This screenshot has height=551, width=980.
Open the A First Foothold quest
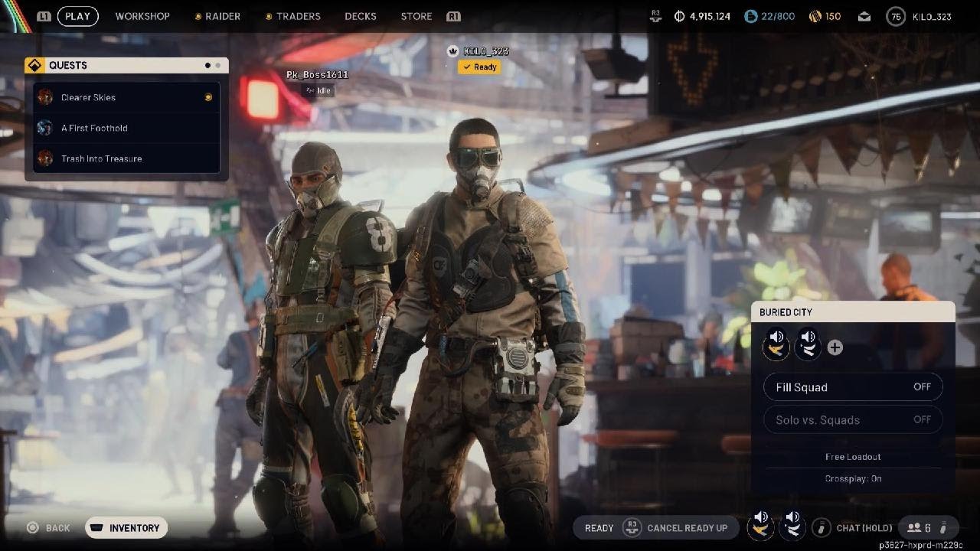click(127, 128)
